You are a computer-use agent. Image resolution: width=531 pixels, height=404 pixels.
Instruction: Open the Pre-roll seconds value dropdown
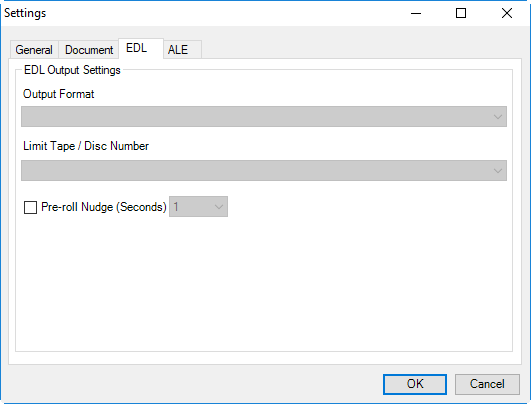tap(198, 207)
